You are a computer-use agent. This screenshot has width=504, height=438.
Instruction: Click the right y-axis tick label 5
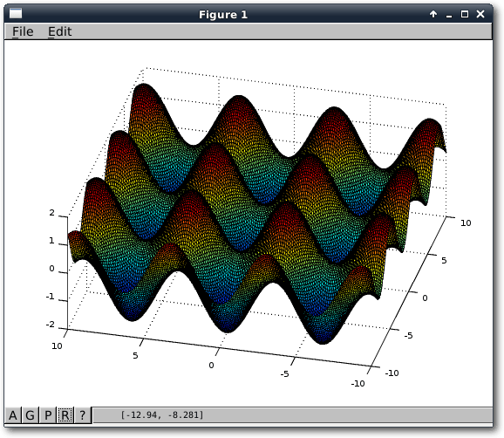pos(444,261)
